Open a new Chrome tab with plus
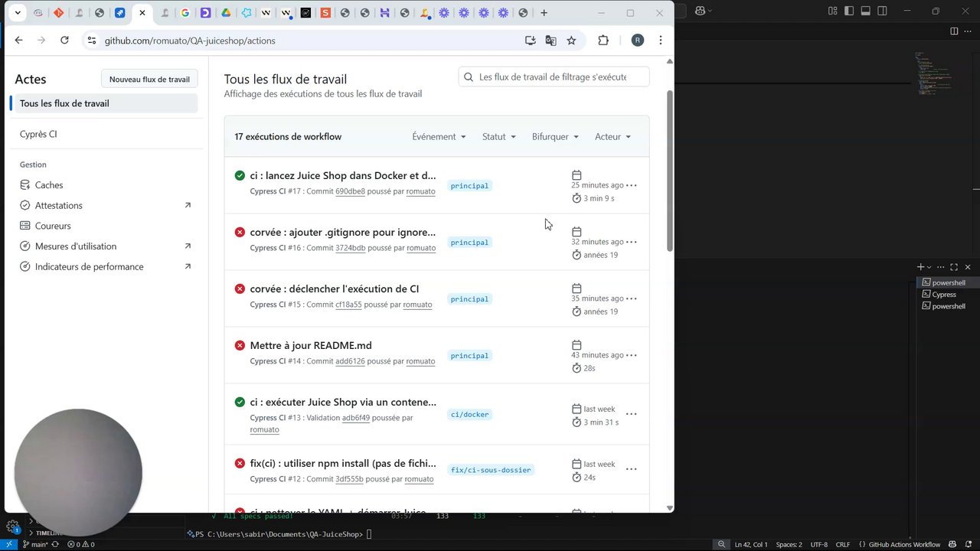This screenshot has height=551, width=980. coord(544,13)
